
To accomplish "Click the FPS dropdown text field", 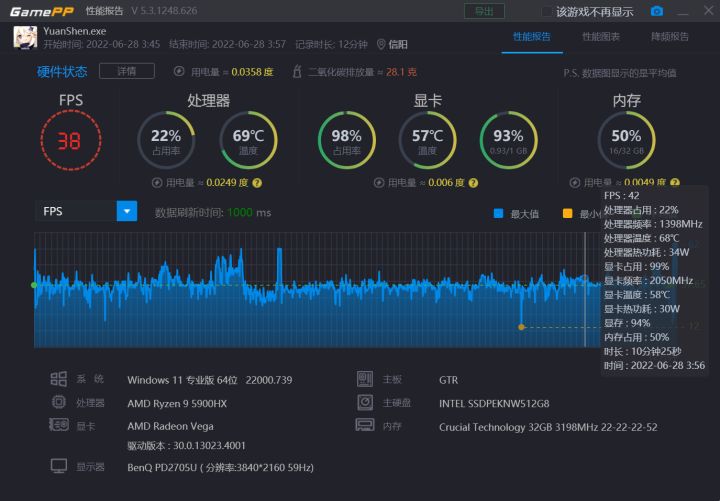I will (x=76, y=211).
